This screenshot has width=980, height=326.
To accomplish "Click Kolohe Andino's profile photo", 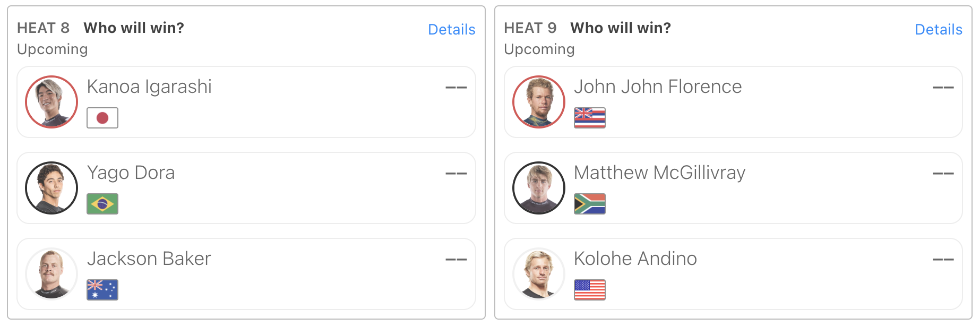I will [x=539, y=274].
